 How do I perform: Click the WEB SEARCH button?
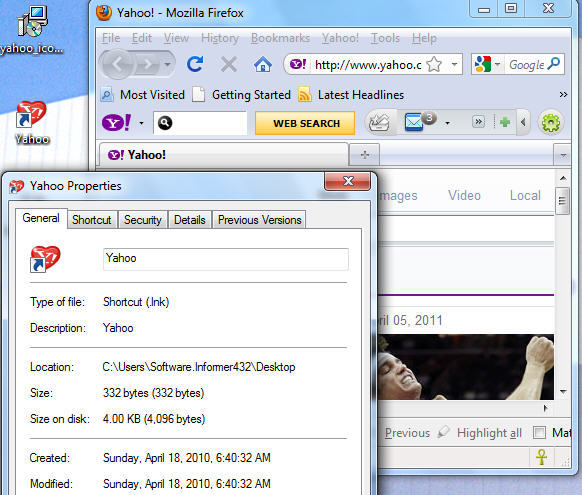(x=305, y=123)
